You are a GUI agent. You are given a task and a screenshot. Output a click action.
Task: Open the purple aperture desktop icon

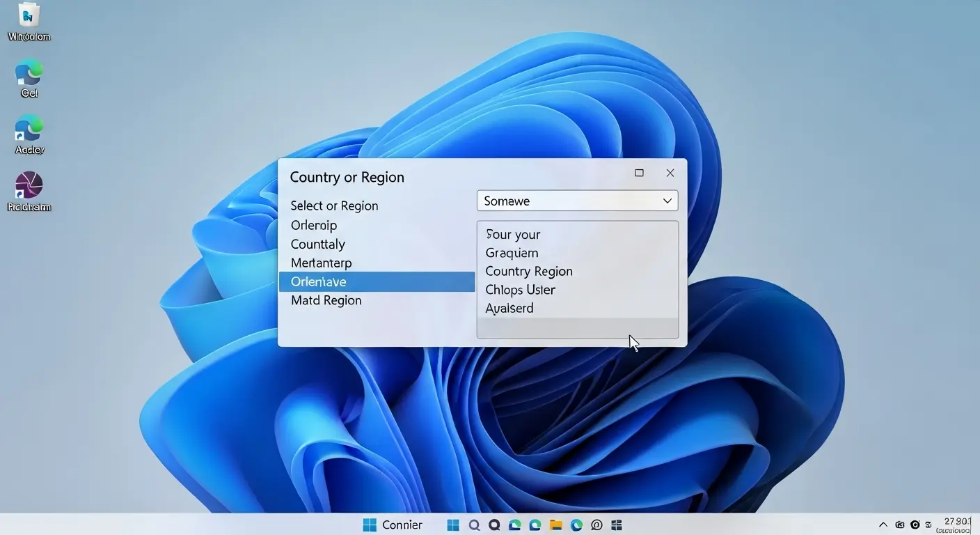(29, 185)
